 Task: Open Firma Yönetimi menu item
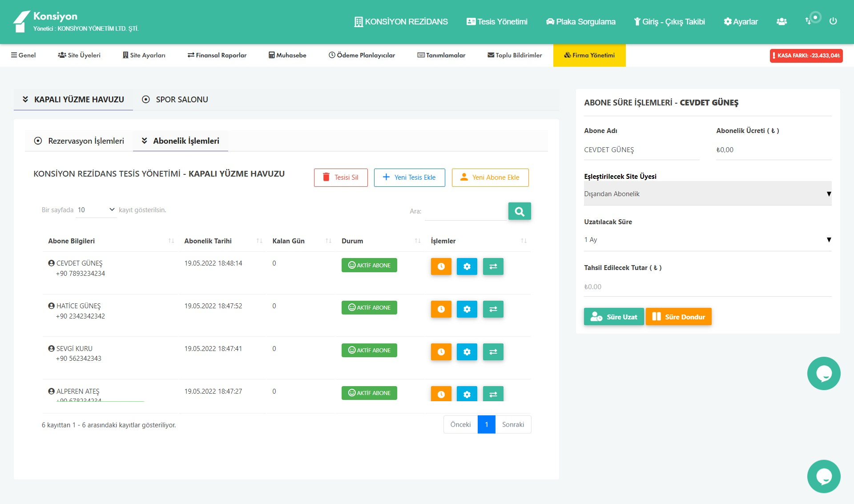pyautogui.click(x=589, y=55)
